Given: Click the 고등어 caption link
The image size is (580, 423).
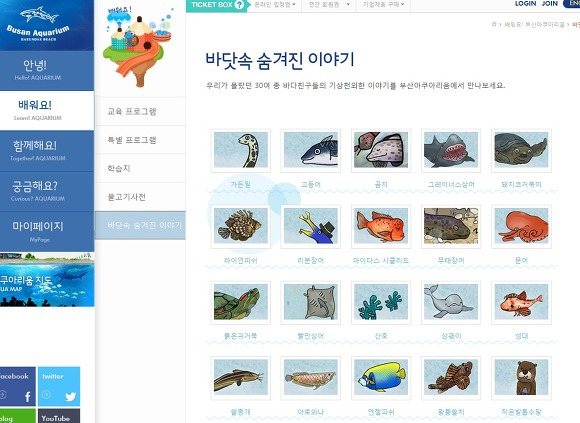Looking at the screenshot, I should pos(310,184).
